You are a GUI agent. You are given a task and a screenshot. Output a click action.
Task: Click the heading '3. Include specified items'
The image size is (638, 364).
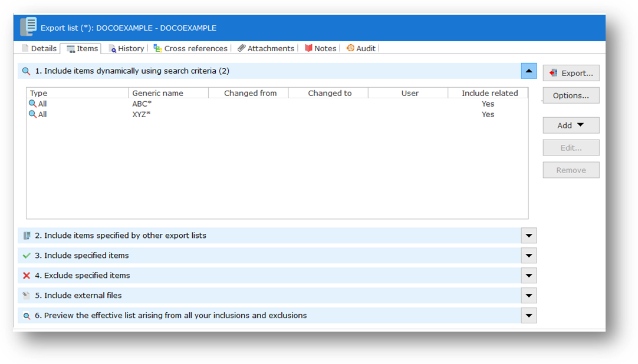point(82,256)
